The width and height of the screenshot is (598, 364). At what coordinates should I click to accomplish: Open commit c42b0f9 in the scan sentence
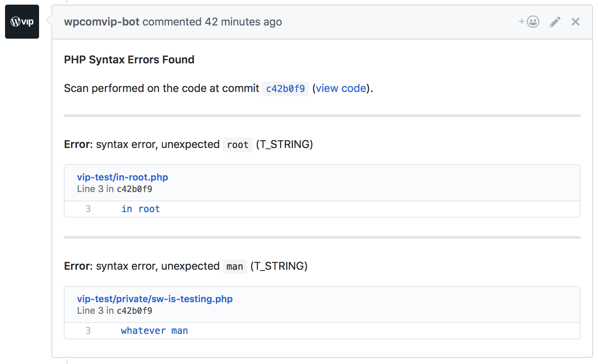[285, 89]
